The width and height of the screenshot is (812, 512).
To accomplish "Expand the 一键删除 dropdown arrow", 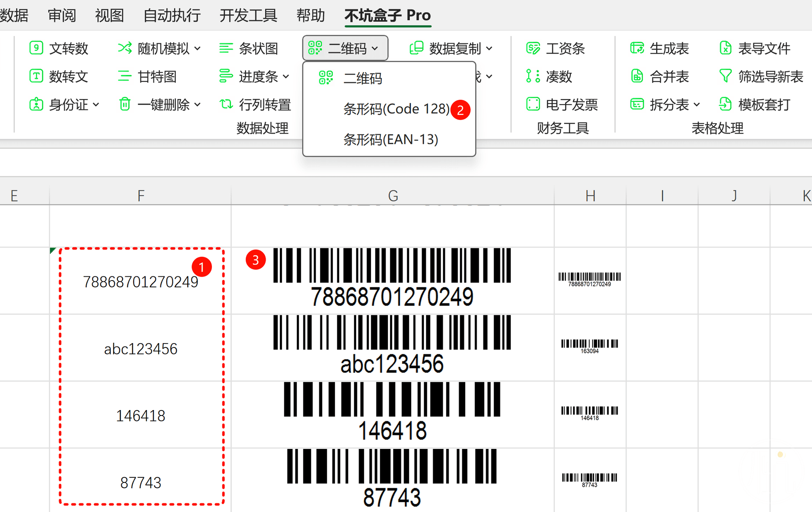I will click(198, 105).
